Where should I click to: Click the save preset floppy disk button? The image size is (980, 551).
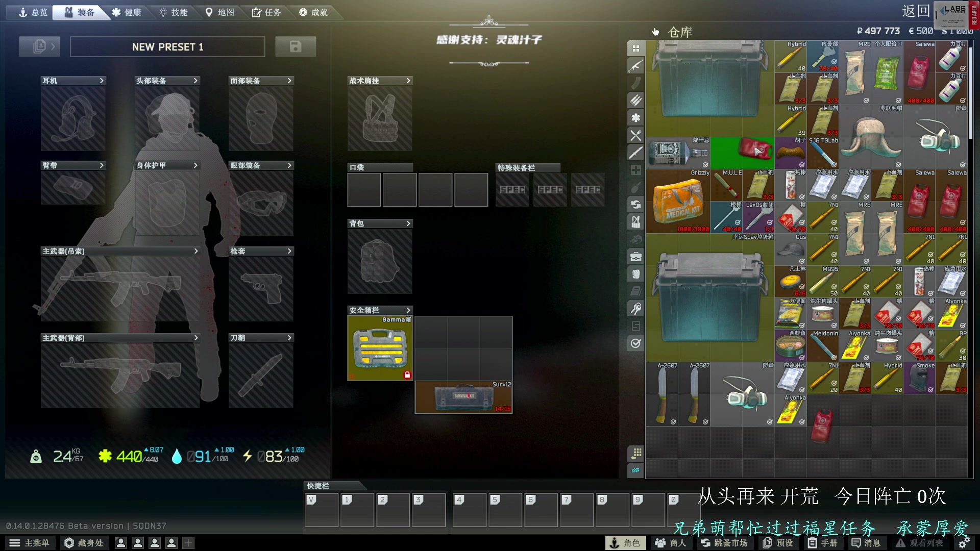(296, 46)
